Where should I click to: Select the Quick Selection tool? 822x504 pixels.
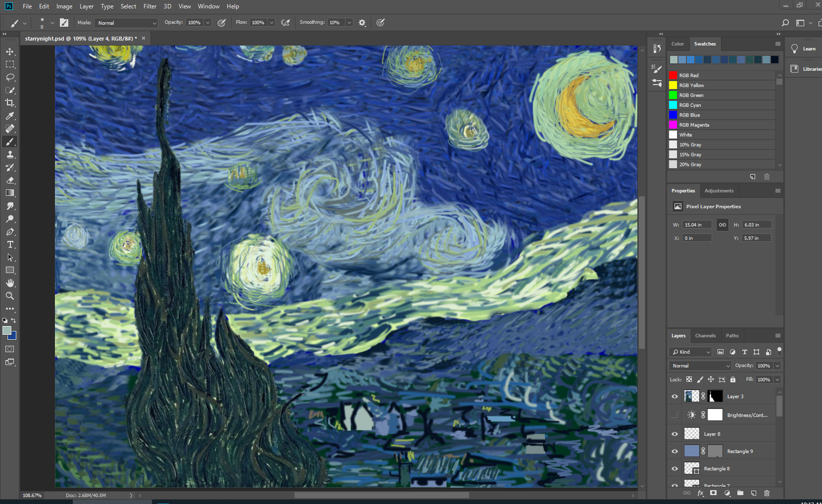(x=10, y=90)
